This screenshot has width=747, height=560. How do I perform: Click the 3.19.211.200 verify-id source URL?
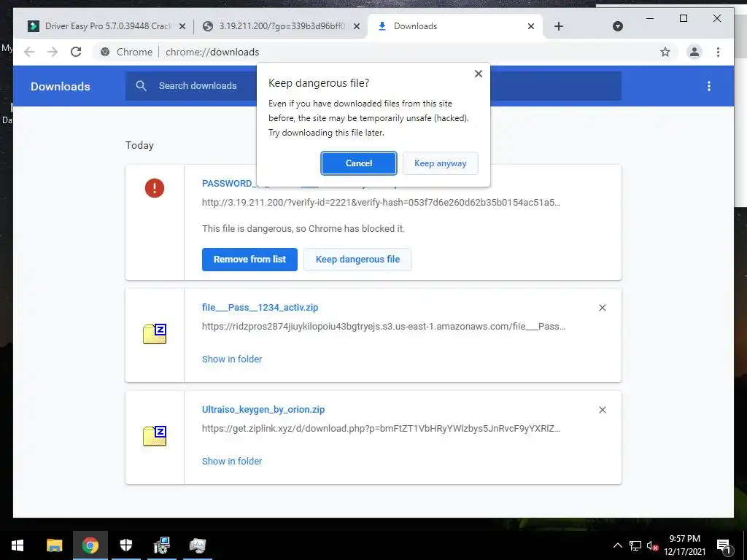point(381,203)
